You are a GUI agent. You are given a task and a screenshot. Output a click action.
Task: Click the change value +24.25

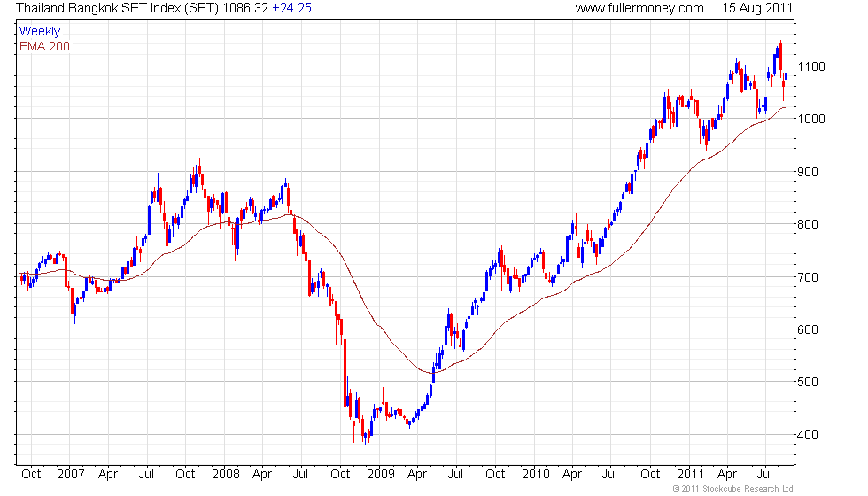coord(291,8)
